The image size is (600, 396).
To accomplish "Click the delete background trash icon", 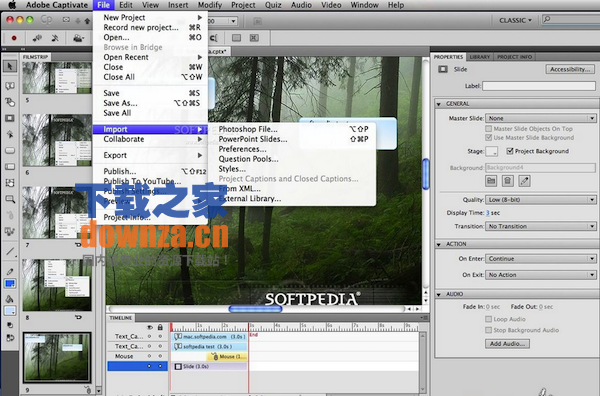I will tap(507, 181).
